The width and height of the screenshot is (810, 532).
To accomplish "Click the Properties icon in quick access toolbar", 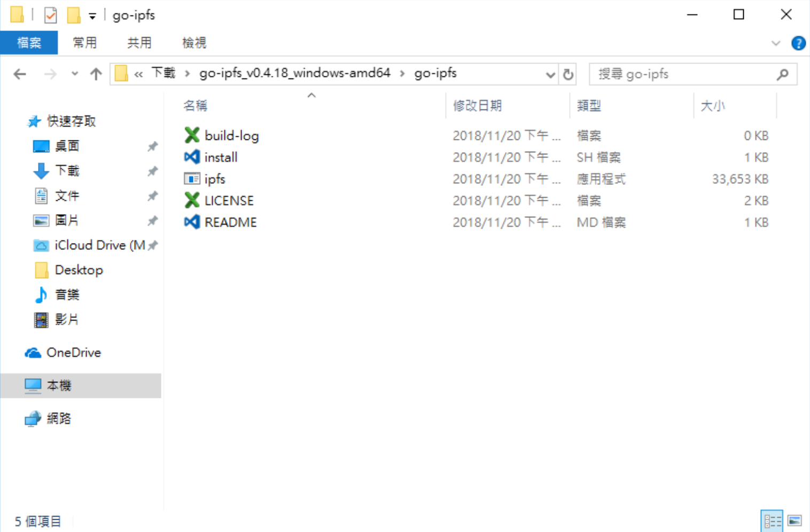I will point(51,15).
